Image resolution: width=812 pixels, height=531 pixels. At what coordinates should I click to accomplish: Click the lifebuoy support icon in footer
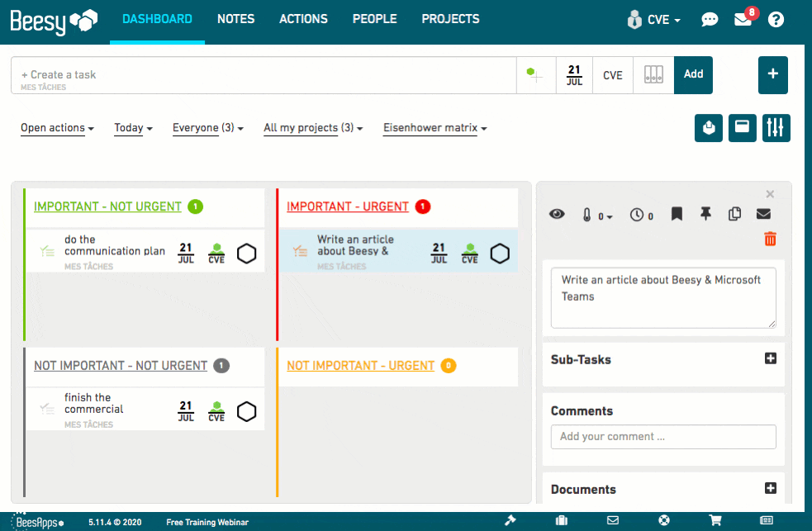664,520
